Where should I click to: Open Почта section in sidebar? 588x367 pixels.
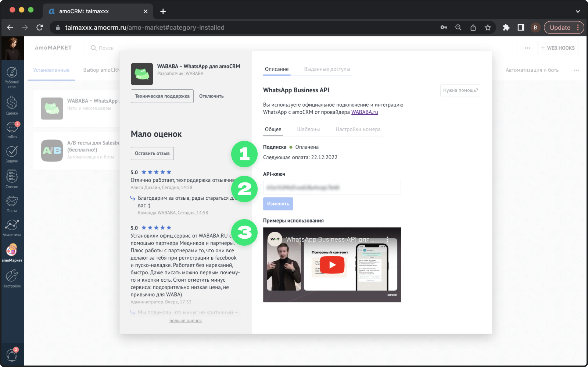pos(12,204)
